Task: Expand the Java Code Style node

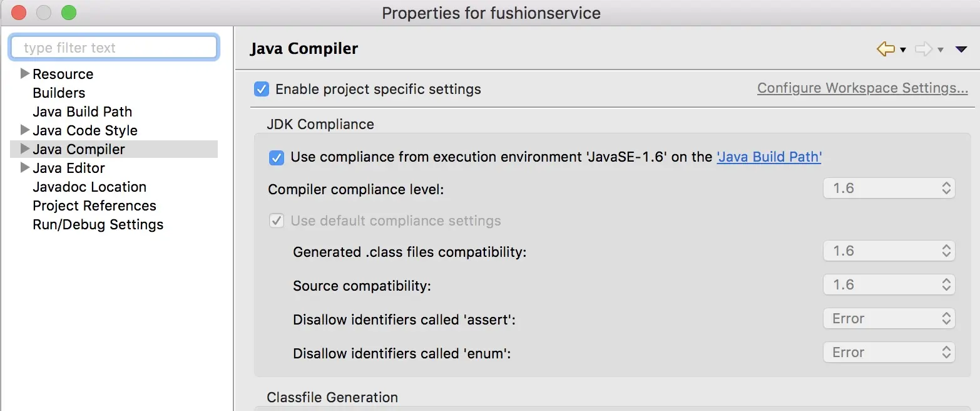Action: [x=25, y=130]
